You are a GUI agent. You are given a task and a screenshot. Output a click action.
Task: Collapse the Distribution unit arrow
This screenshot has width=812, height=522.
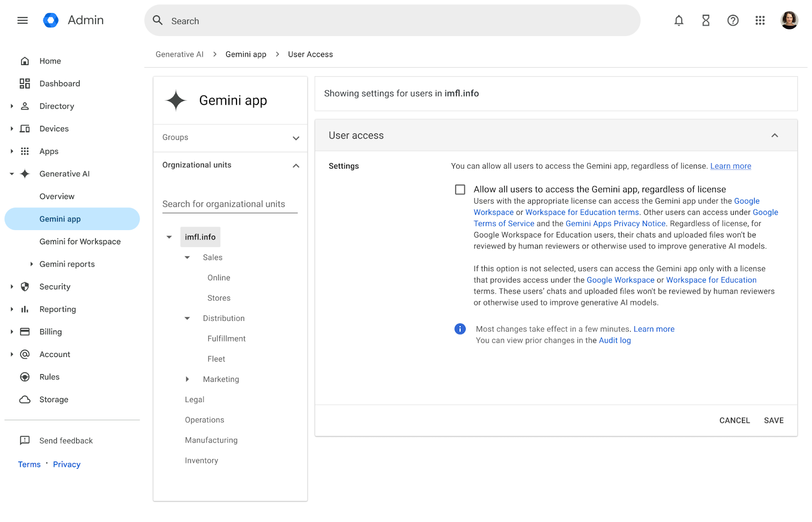point(187,318)
